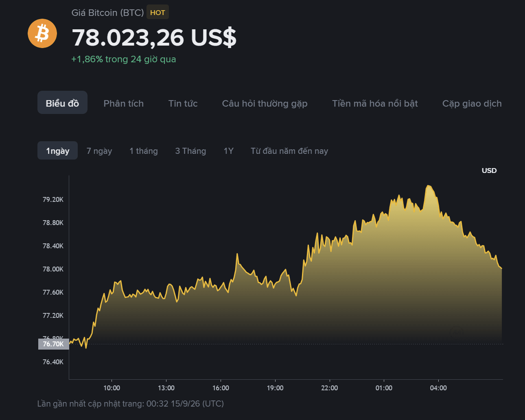Click the orange Bitcoin logo icon
The height and width of the screenshot is (420, 525).
point(42,33)
